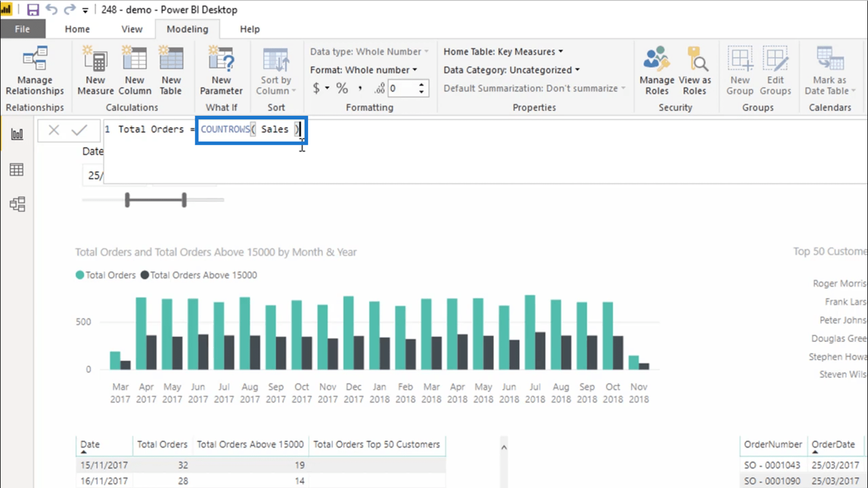This screenshot has height=488, width=868.
Task: Click the Save icon in title bar
Action: coord(33,10)
